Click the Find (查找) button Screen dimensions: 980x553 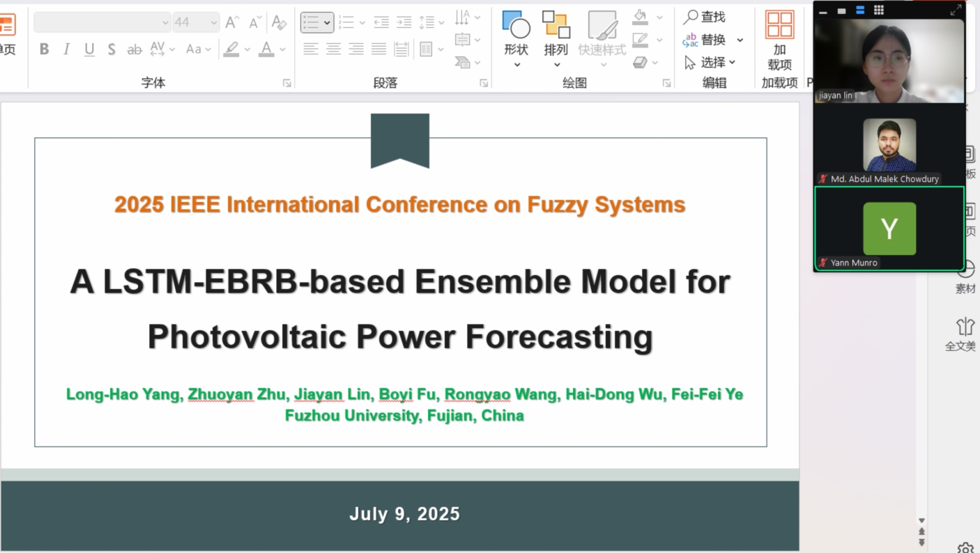[x=705, y=17]
